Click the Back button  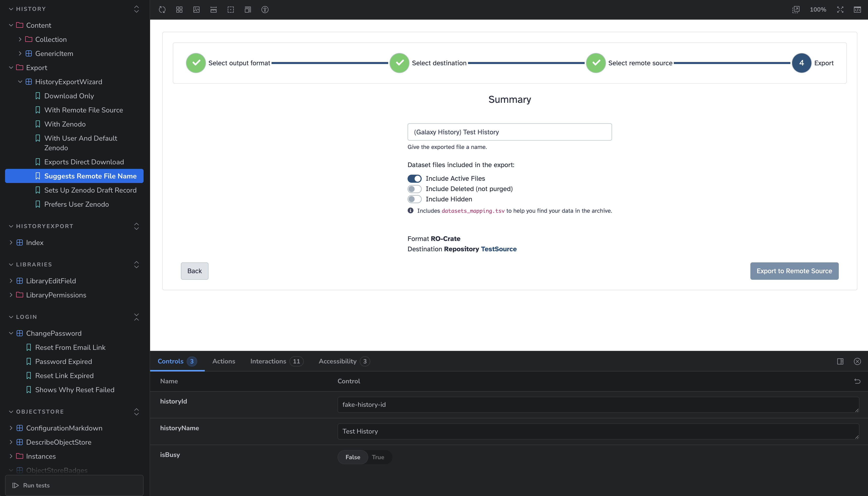tap(195, 271)
